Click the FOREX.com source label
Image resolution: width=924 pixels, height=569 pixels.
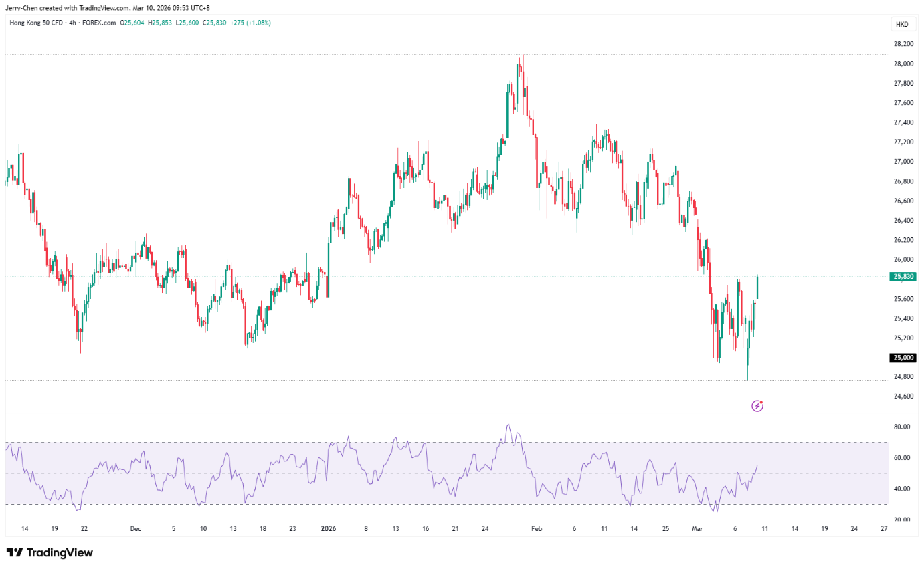[99, 23]
